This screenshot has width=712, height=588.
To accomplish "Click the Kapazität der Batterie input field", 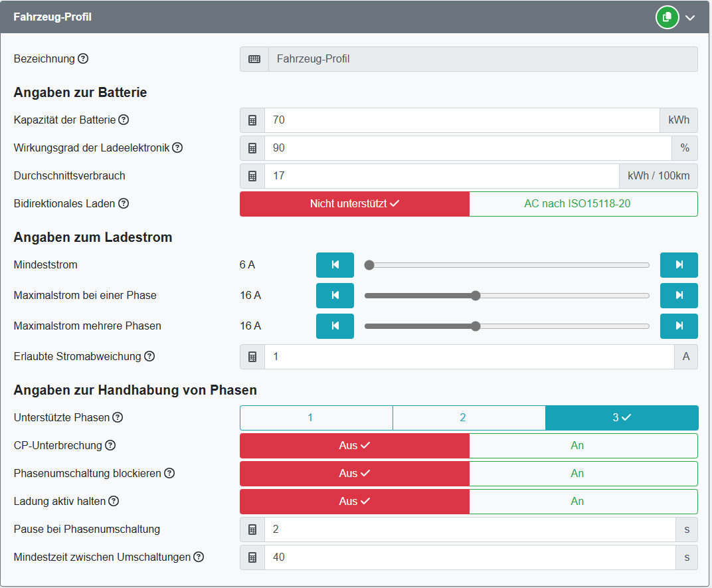I will click(x=462, y=120).
